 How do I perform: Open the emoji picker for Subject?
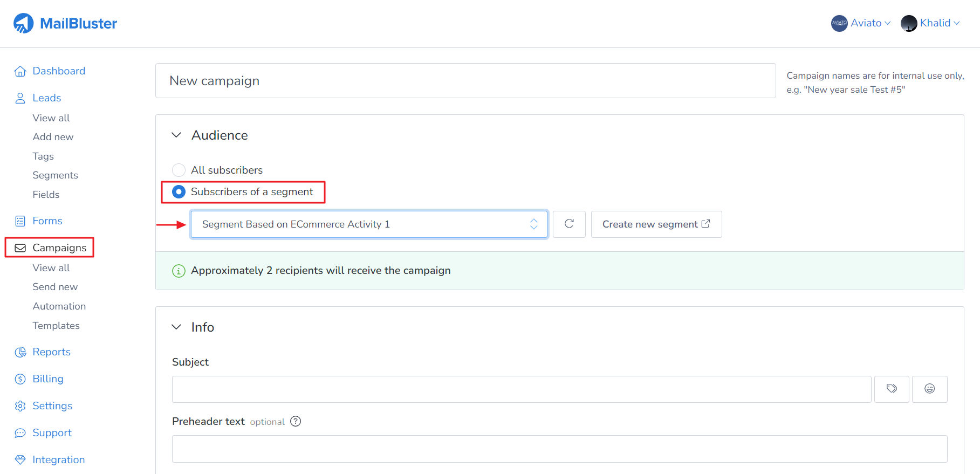tap(929, 389)
